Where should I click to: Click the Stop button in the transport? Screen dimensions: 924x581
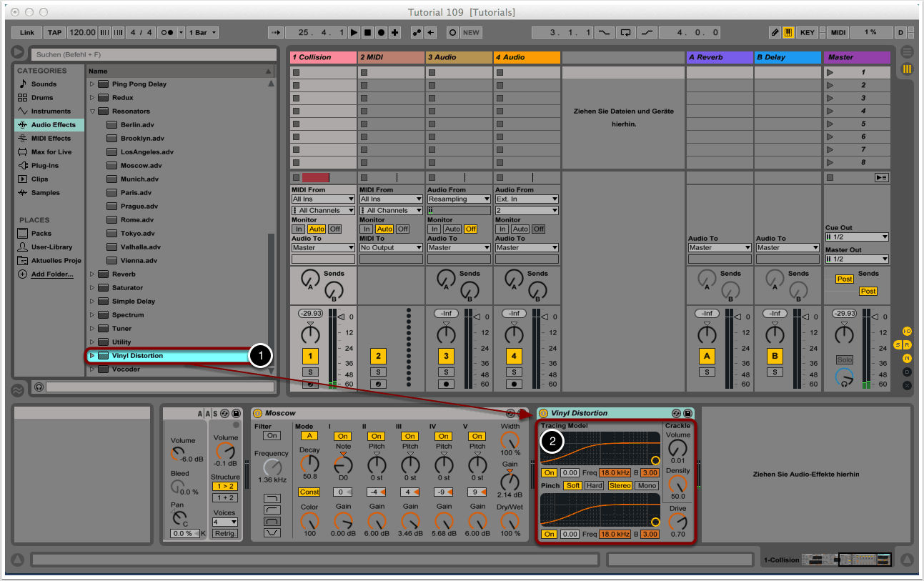(367, 32)
